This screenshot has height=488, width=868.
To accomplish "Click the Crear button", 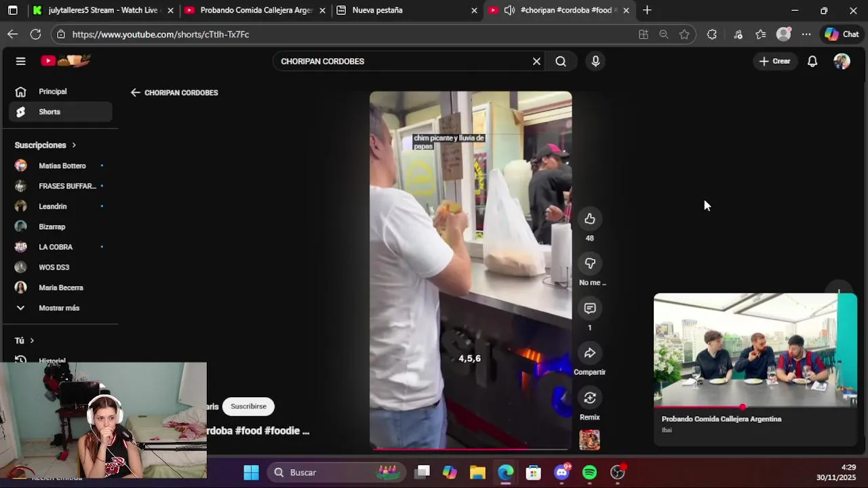I will click(774, 61).
